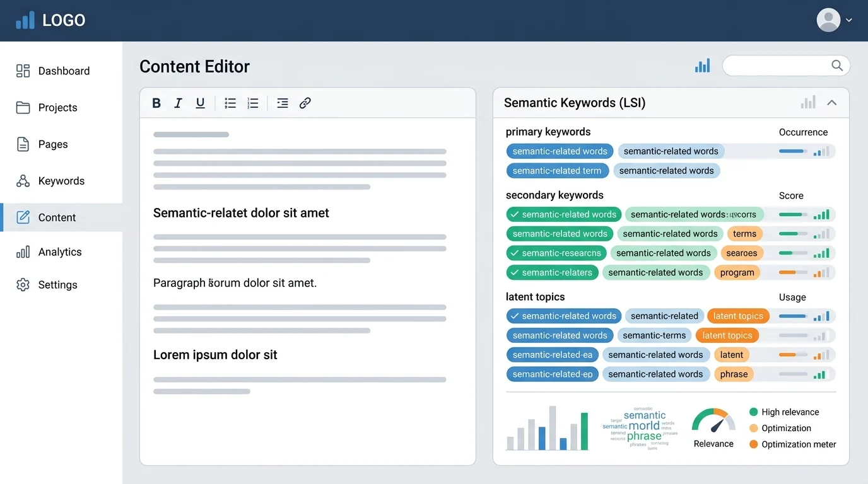Image resolution: width=868 pixels, height=484 pixels.
Task: Click the indent icon in editor toolbar
Action: (x=283, y=103)
